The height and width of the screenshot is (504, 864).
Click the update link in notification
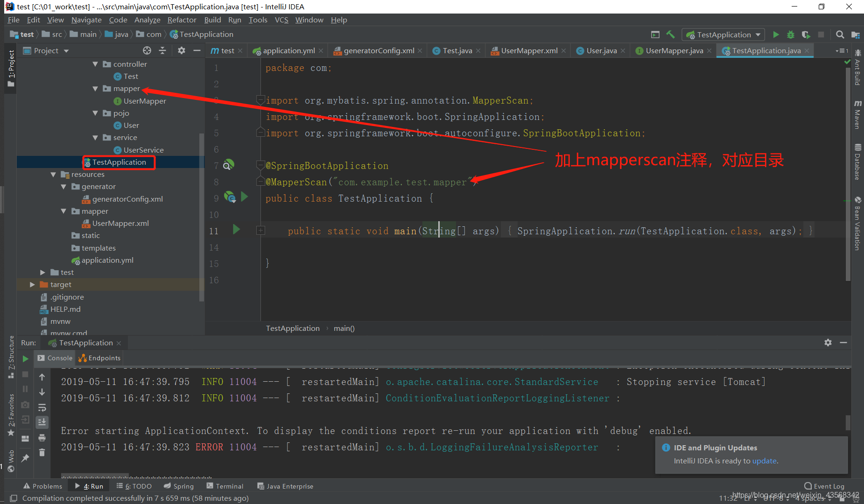(764, 461)
